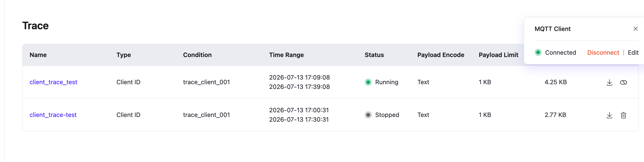Open client_trace_test trace details

[53, 82]
